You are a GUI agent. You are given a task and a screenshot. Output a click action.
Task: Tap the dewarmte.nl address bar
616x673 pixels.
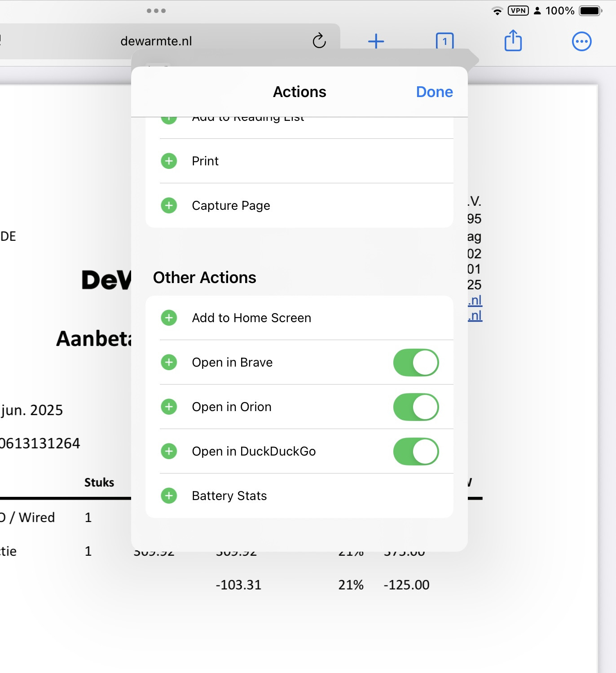(x=156, y=41)
